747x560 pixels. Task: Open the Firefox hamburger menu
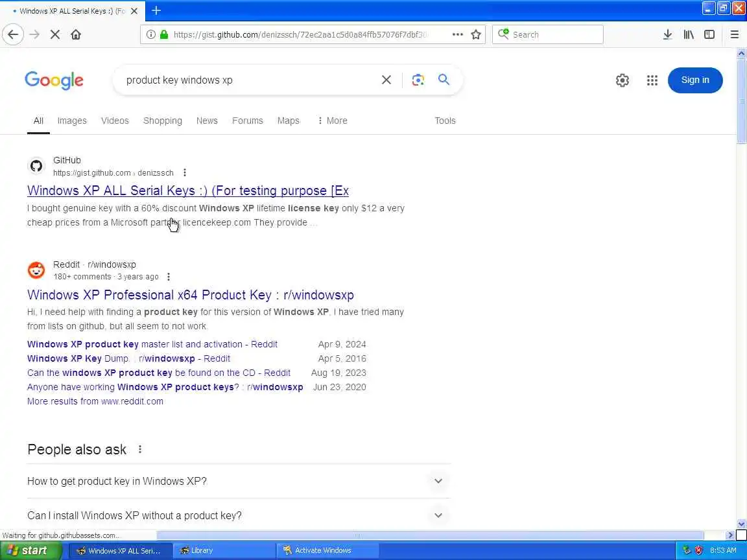coord(734,34)
